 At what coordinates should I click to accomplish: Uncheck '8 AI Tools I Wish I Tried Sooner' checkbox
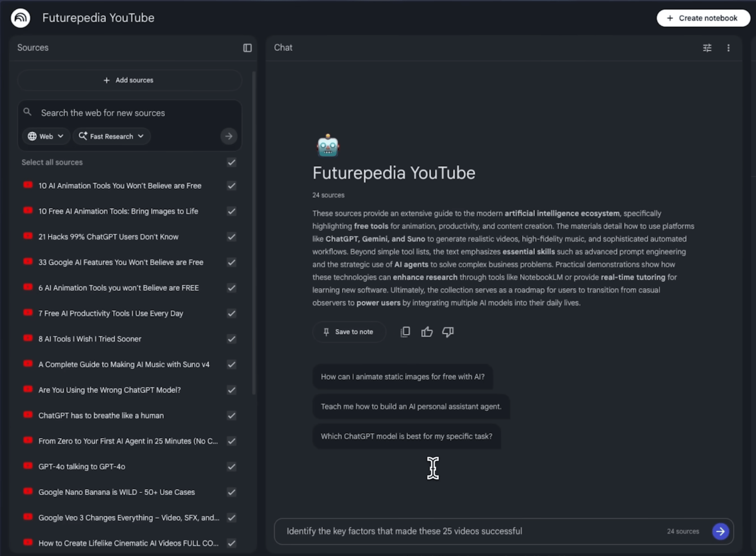tap(231, 339)
